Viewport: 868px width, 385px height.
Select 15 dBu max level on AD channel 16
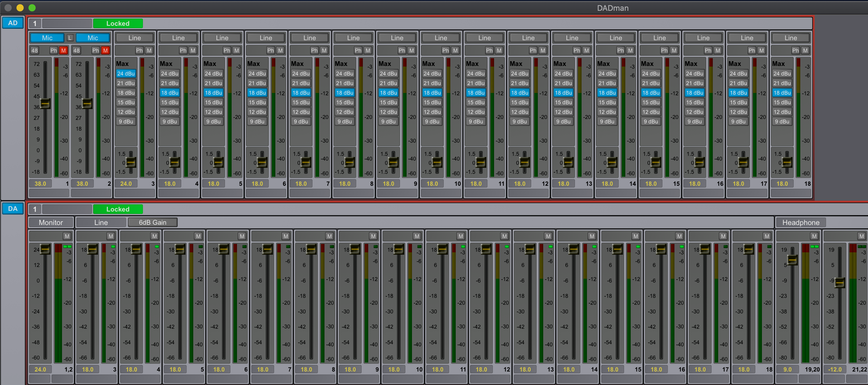tap(695, 102)
